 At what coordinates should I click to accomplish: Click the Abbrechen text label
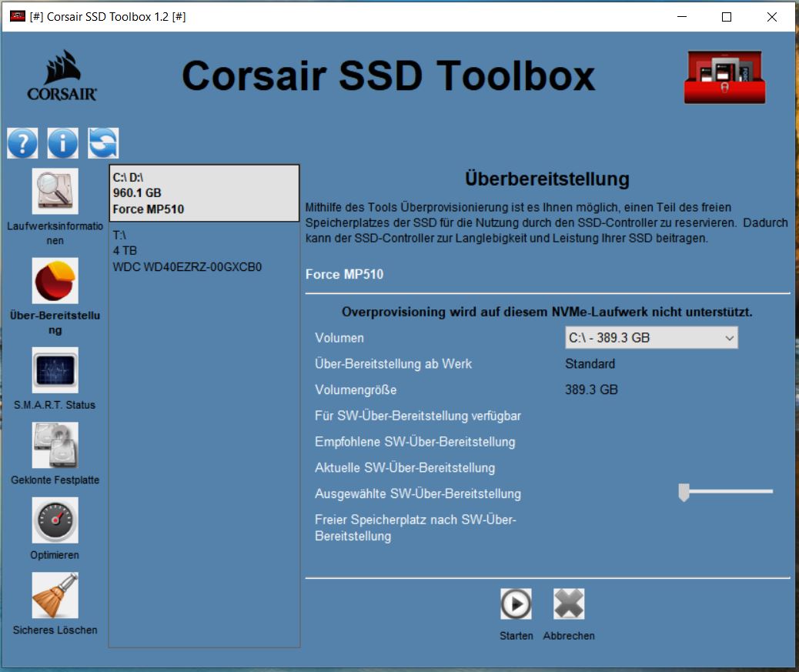click(569, 636)
